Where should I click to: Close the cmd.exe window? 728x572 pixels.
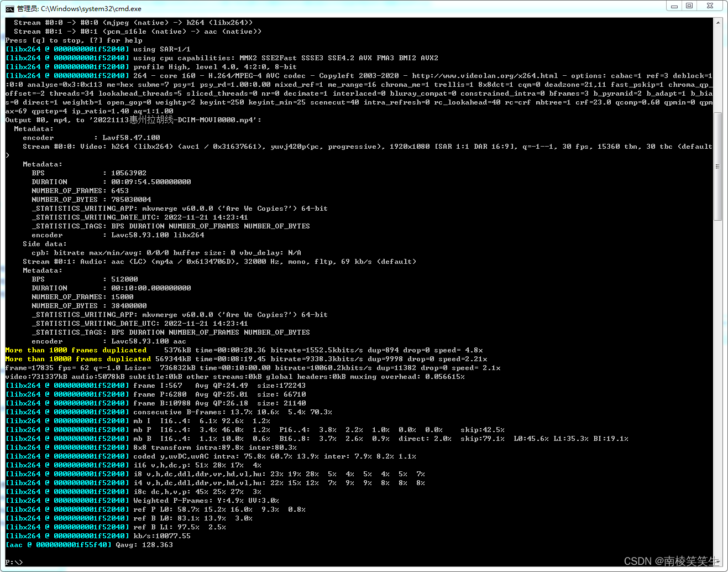(x=709, y=6)
